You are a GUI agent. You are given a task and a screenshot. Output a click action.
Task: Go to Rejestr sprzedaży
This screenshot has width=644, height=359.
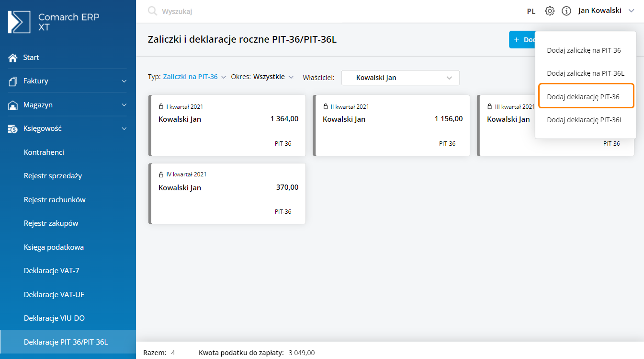53,176
